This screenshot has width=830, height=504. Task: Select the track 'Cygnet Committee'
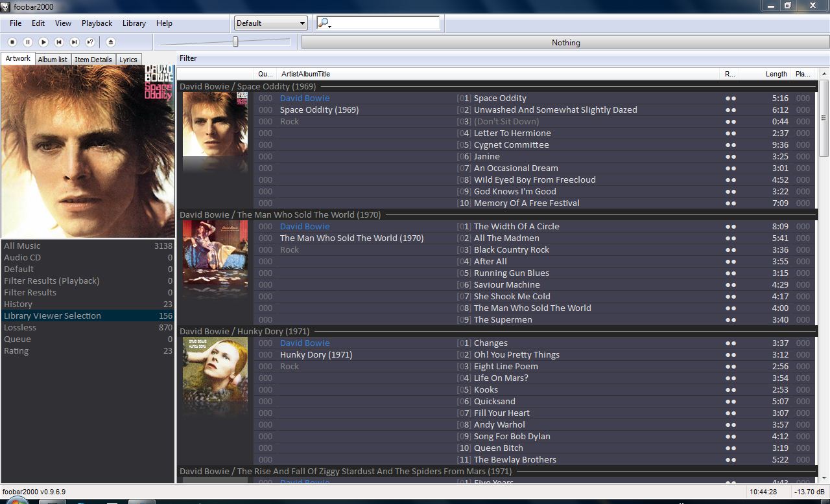click(511, 144)
